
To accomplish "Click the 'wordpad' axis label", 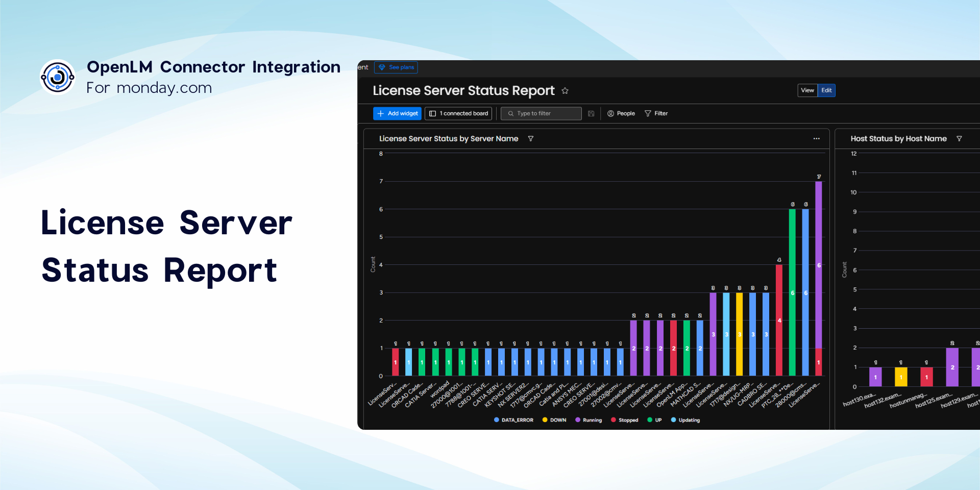I will click(440, 389).
